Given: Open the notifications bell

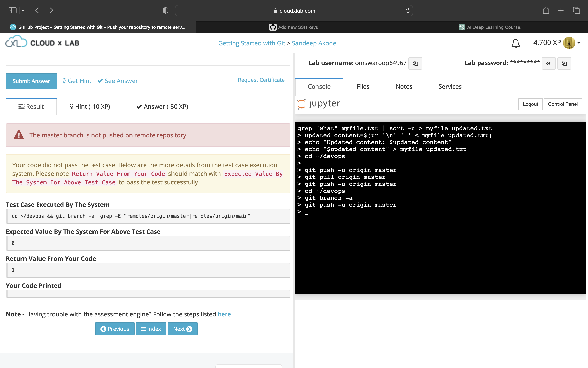Looking at the screenshot, I should [515, 43].
